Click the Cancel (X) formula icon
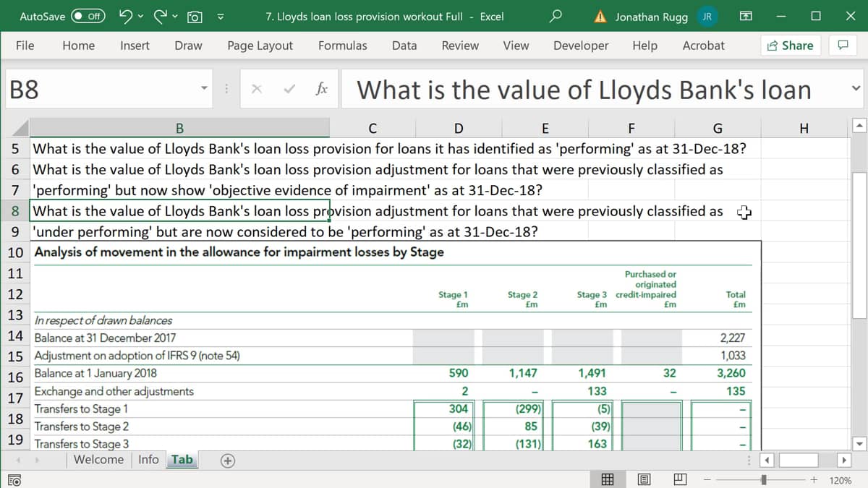This screenshot has width=868, height=488. point(258,90)
